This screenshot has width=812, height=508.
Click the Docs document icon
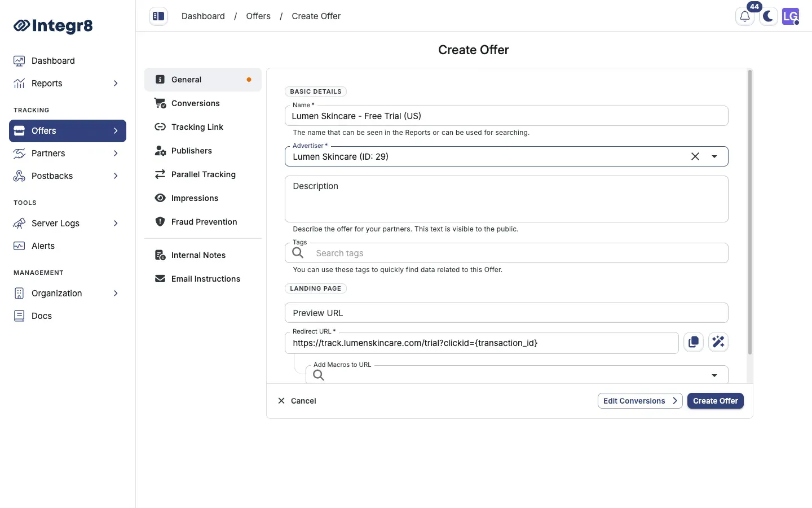(19, 316)
